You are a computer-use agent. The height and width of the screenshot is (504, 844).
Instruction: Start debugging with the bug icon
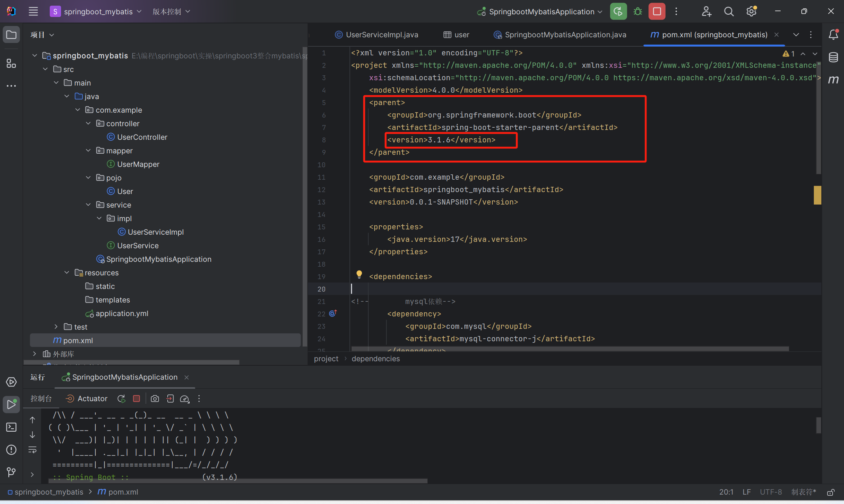638,11
